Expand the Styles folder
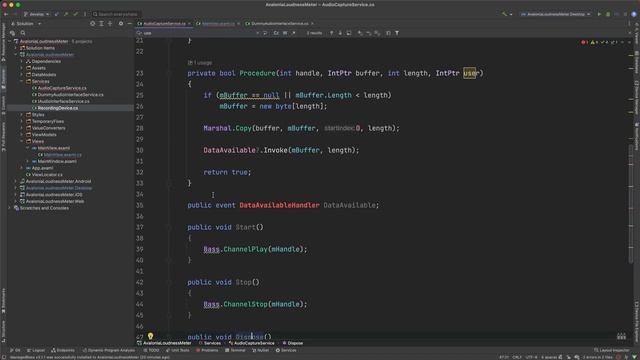Image resolution: width=640 pixels, height=360 pixels. coord(22,115)
